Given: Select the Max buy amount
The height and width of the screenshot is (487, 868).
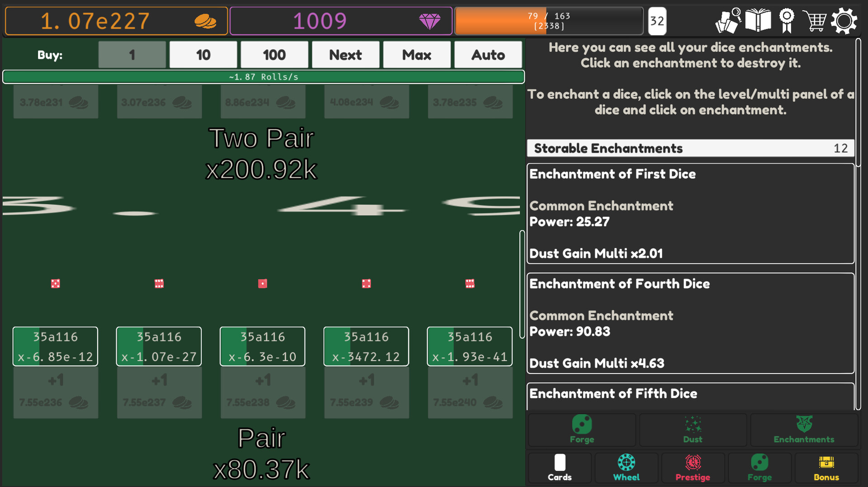Looking at the screenshot, I should [416, 55].
